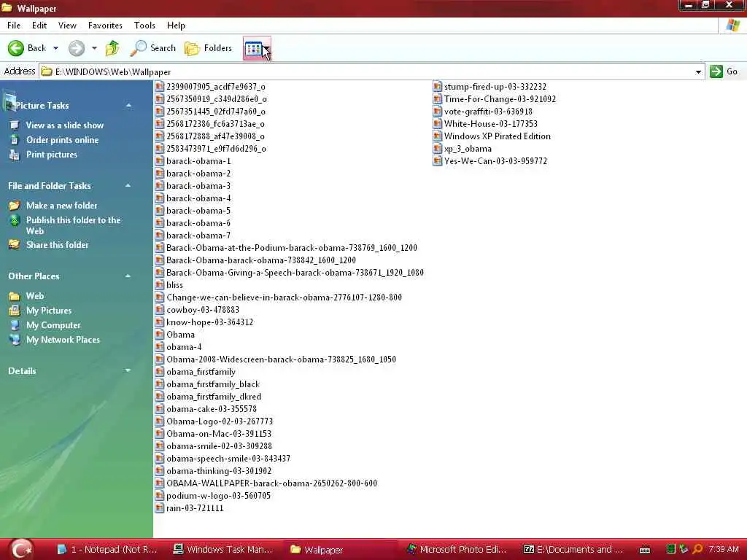Select the obama_firstfamily file icon

[x=160, y=371]
